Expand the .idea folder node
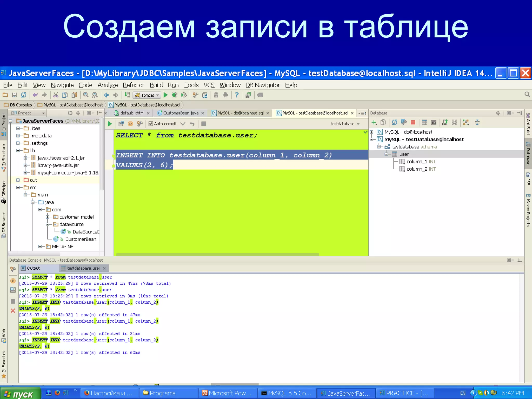 point(18,128)
